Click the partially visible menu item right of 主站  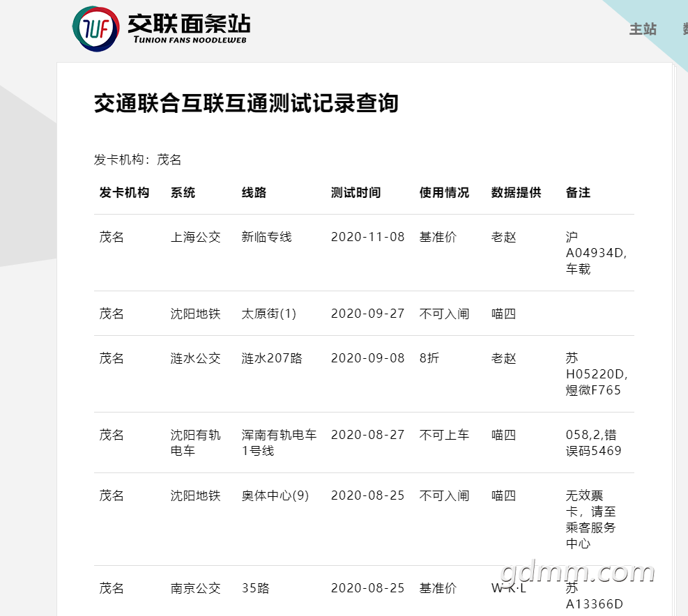(684, 29)
